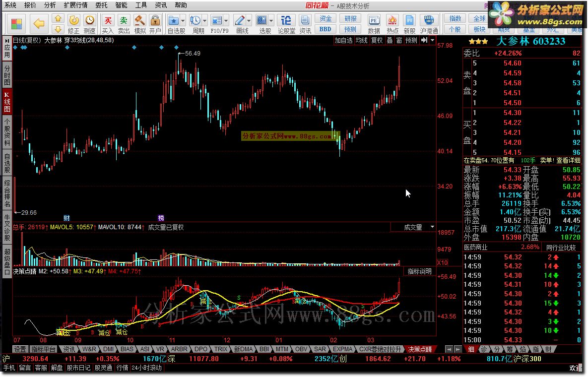Screen dimensions: 588x377
Task: Click the 查看详细 view details link
Action: [568, 160]
